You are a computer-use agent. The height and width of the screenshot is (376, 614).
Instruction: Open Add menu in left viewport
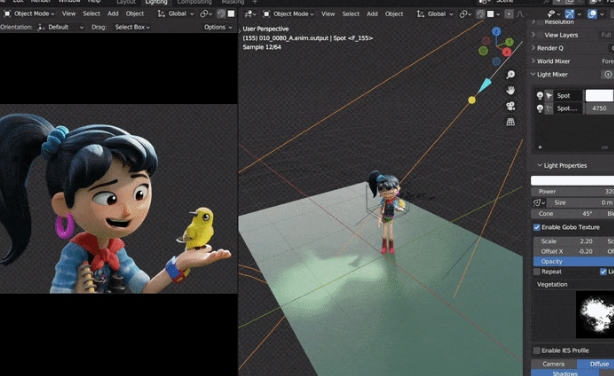(113, 14)
